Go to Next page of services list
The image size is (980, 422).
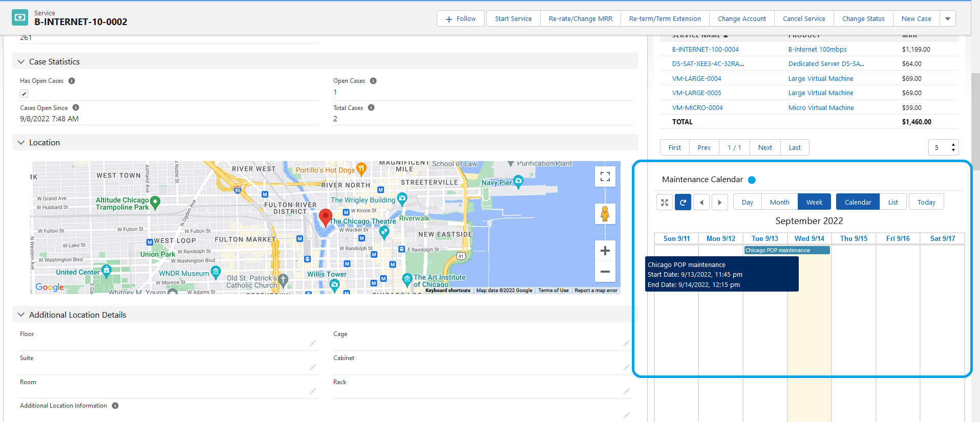[x=765, y=147]
